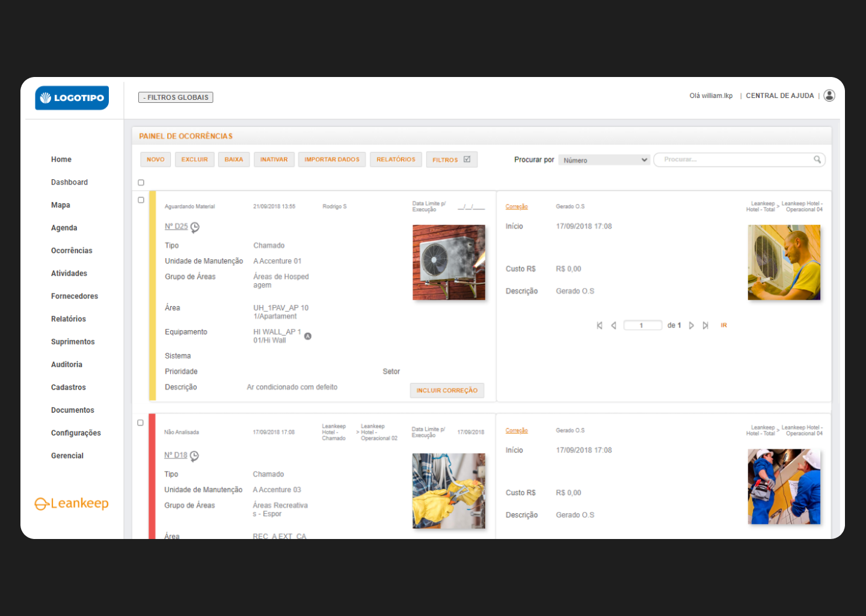Click the clock icon beside Nº D25
The height and width of the screenshot is (616, 866).
[194, 227]
